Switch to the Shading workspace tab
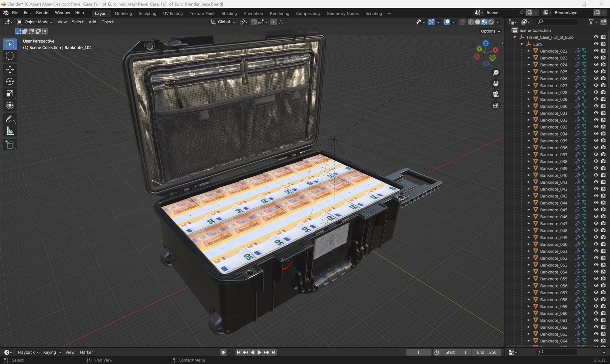 click(x=229, y=13)
